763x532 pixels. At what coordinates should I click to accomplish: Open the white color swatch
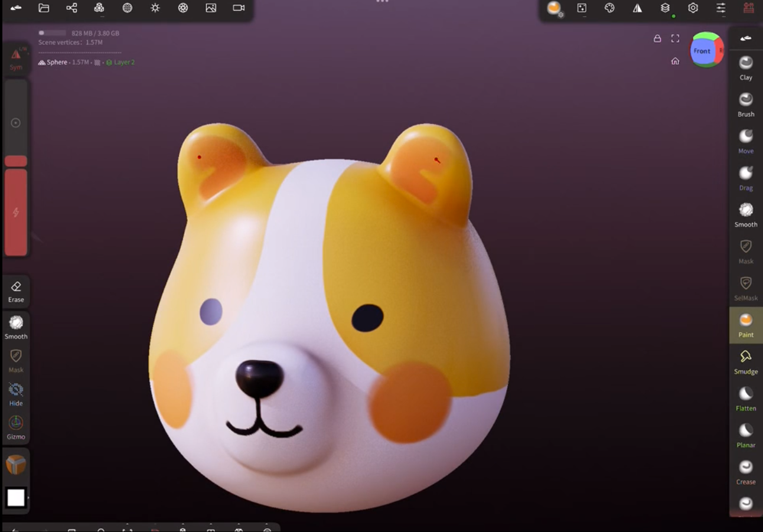(x=16, y=498)
